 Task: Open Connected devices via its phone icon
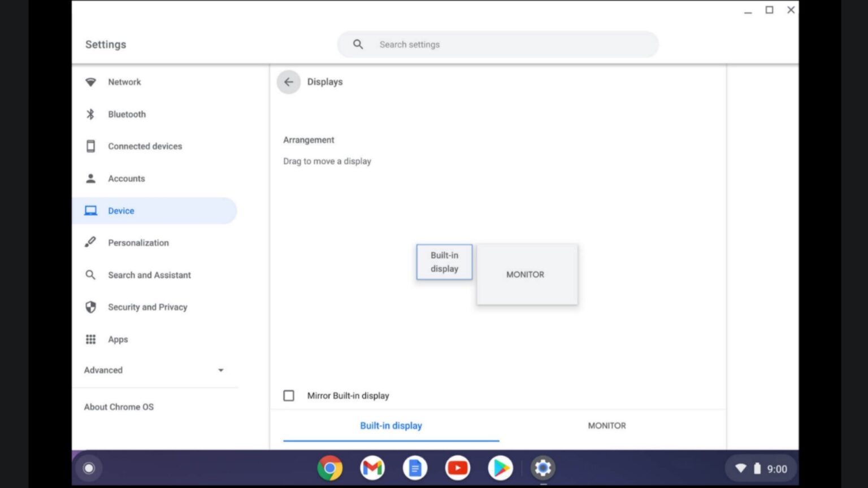(x=90, y=146)
